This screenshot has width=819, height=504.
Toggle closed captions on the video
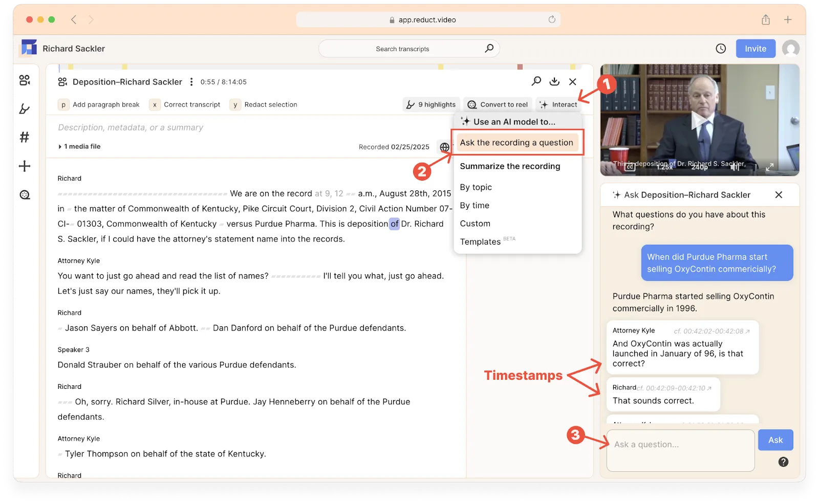click(x=630, y=167)
